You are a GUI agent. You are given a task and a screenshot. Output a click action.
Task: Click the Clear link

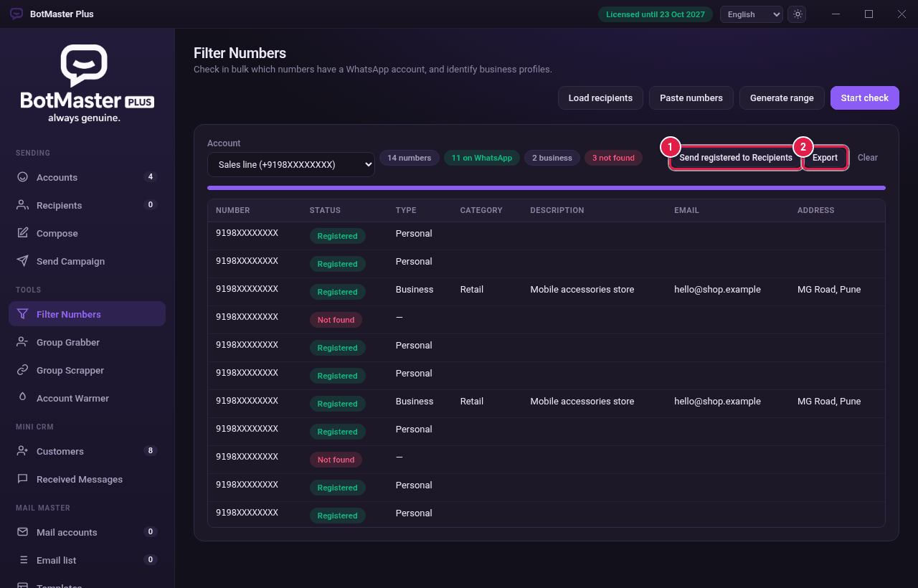tap(868, 158)
